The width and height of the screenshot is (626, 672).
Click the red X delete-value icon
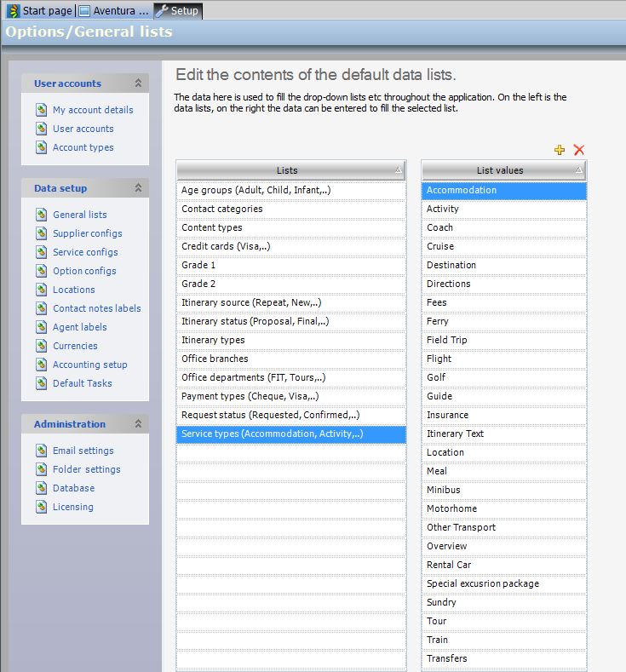pyautogui.click(x=579, y=150)
